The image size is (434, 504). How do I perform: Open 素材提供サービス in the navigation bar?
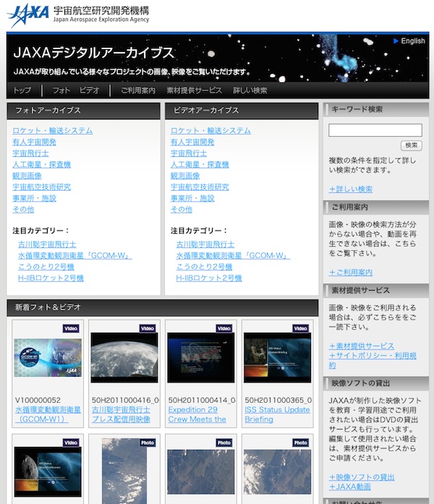click(194, 90)
